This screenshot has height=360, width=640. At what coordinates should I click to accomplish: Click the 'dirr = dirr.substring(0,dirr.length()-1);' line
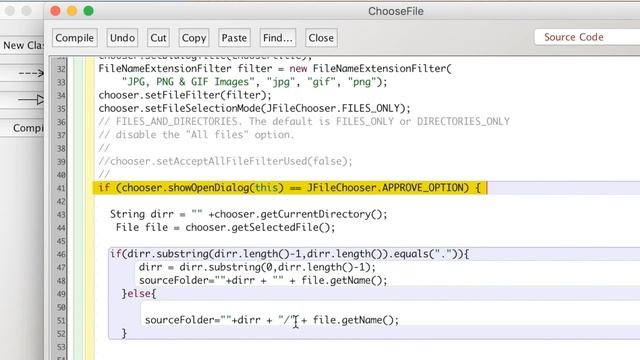tap(257, 267)
